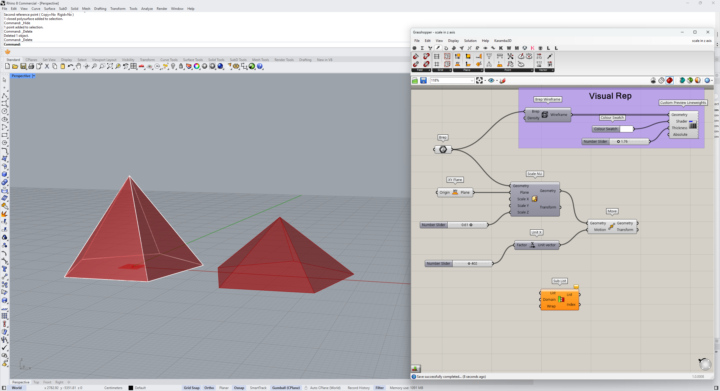The height and width of the screenshot is (391, 720).
Task: Open the color wheel icon in Rhino toolbar
Action: click(197, 67)
